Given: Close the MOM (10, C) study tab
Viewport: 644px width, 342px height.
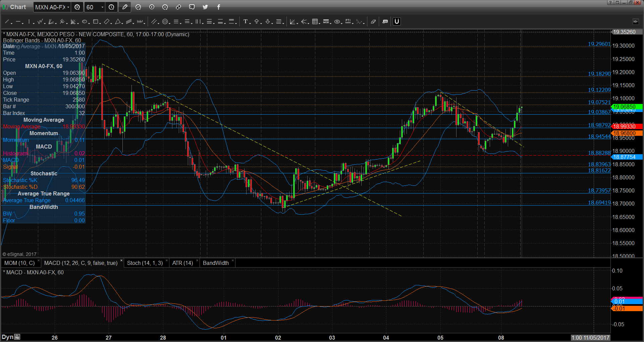Looking at the screenshot, I should tap(39, 261).
